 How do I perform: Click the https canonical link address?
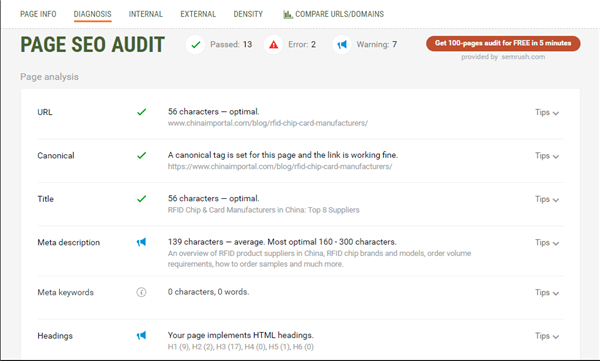coord(280,167)
